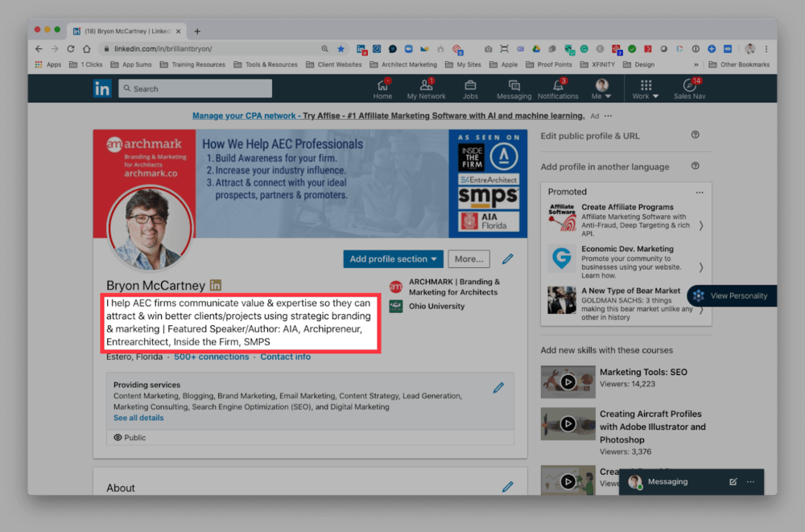
Task: Go to Home in LinkedIn nav
Action: pos(382,89)
